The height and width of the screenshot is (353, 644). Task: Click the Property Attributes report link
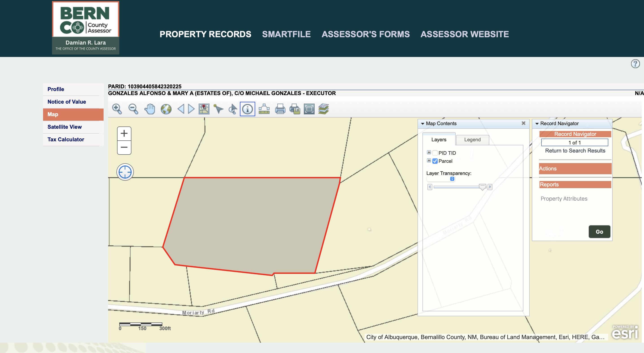[x=563, y=199]
